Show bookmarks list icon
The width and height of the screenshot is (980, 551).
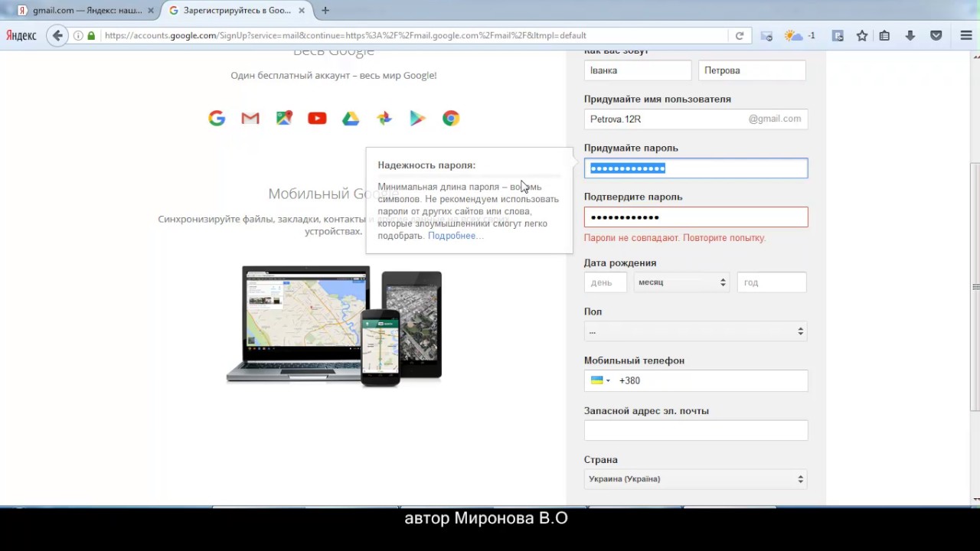pyautogui.click(x=884, y=35)
